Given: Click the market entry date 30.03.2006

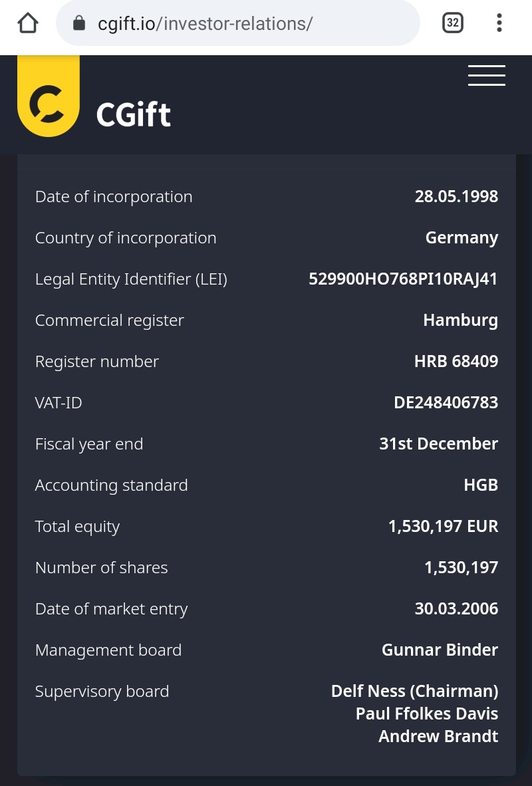Looking at the screenshot, I should 456,608.
